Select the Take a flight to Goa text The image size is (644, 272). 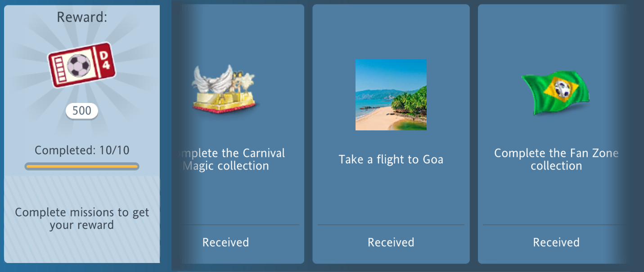pos(391,159)
